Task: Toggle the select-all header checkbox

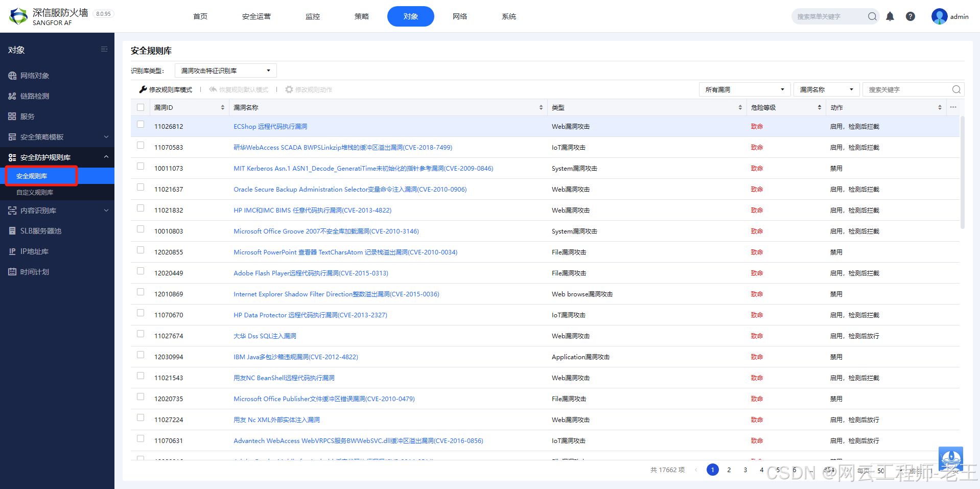Action: point(141,107)
